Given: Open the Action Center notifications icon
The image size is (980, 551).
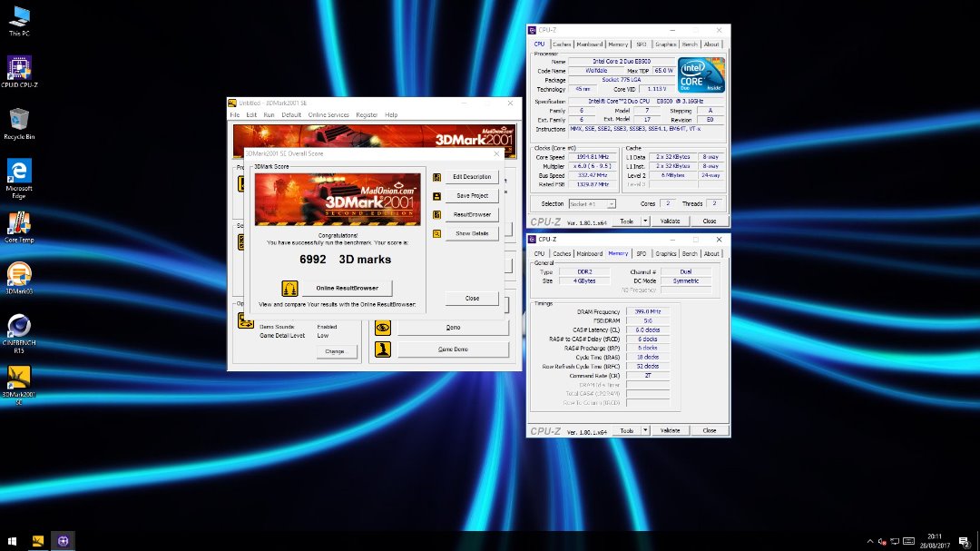Looking at the screenshot, I should 964,542.
